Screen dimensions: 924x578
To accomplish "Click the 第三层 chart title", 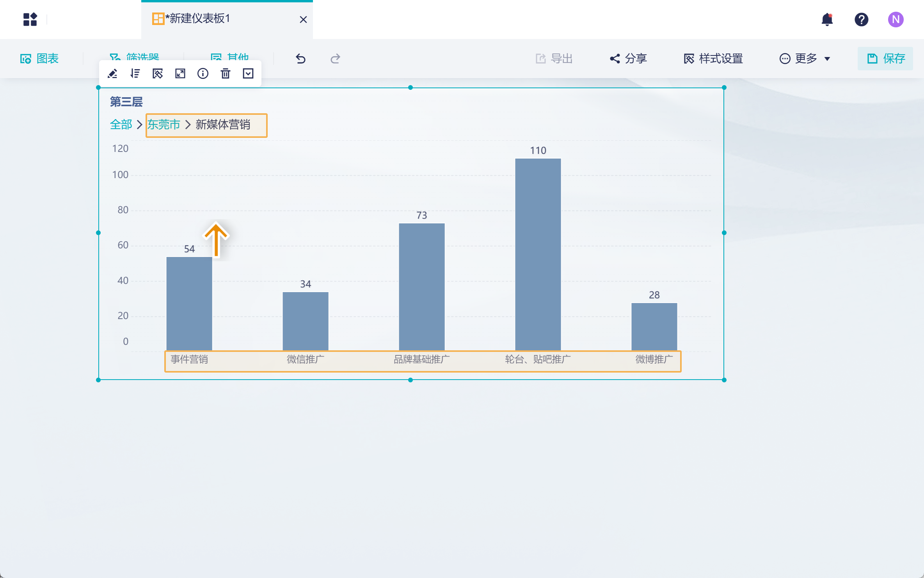I will pyautogui.click(x=126, y=102).
